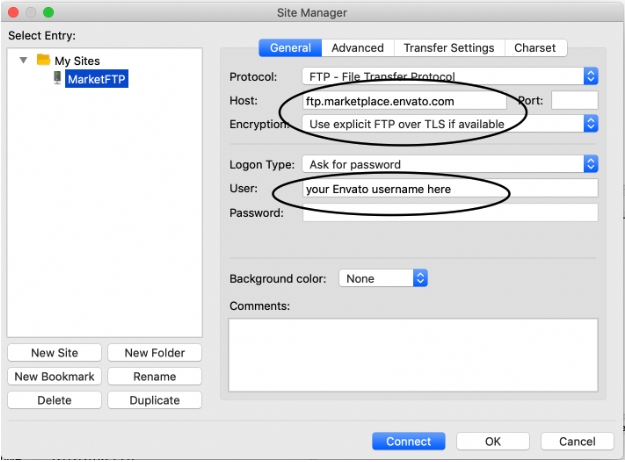Viewport: 625px width, 462px height.
Task: Open the Protocol dropdown
Action: [x=449, y=76]
